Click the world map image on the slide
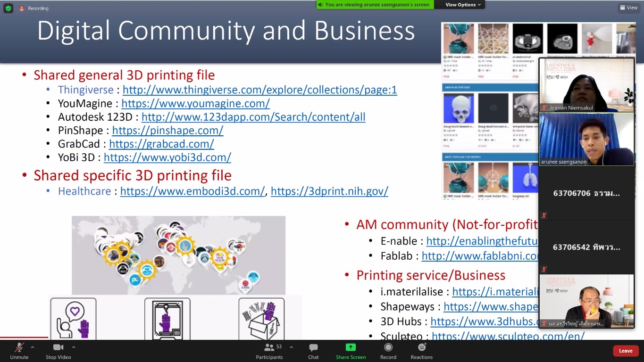This screenshot has width=644, height=362. [178, 255]
